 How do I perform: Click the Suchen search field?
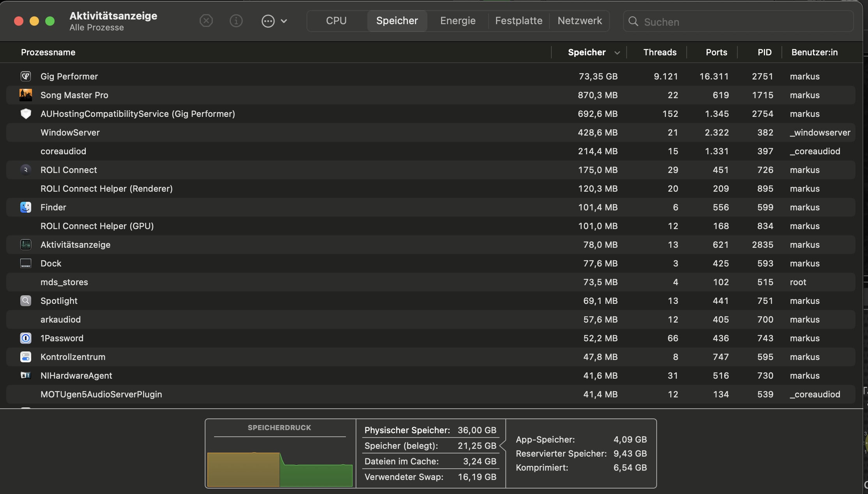(741, 22)
